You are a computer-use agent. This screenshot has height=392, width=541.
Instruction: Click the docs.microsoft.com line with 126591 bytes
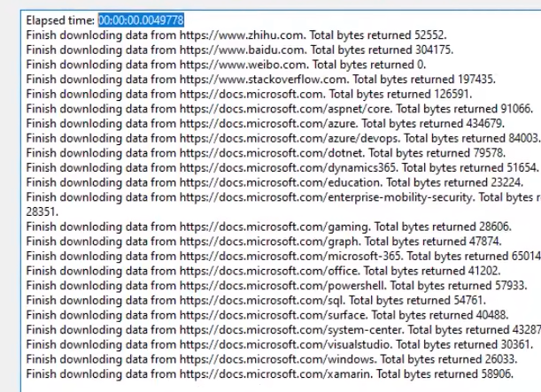pyautogui.click(x=249, y=94)
